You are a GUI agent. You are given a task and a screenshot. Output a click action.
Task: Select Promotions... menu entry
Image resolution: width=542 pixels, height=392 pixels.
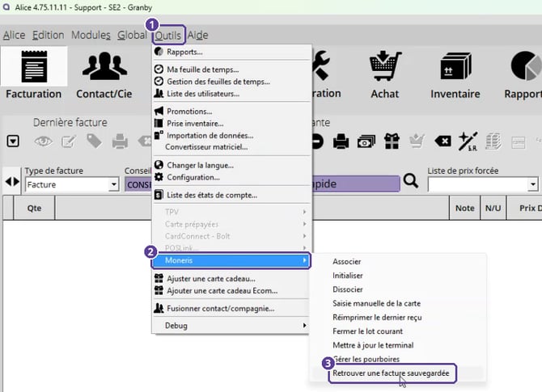tap(231, 112)
